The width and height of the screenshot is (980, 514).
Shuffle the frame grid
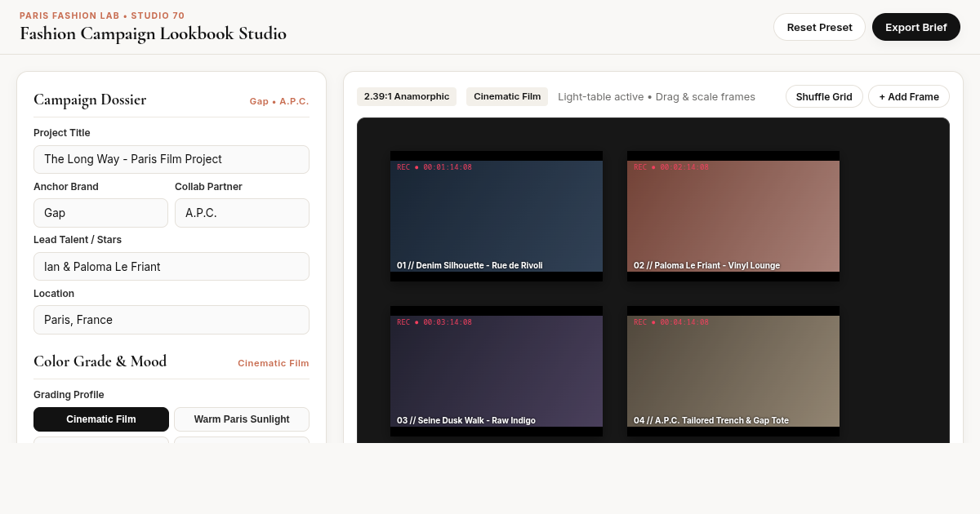[824, 96]
